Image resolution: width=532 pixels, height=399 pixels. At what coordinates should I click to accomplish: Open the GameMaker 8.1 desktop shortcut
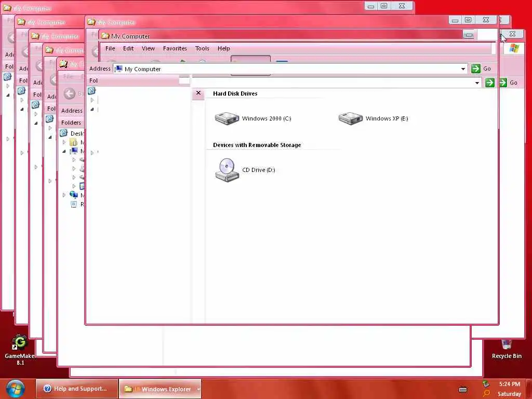click(x=20, y=351)
